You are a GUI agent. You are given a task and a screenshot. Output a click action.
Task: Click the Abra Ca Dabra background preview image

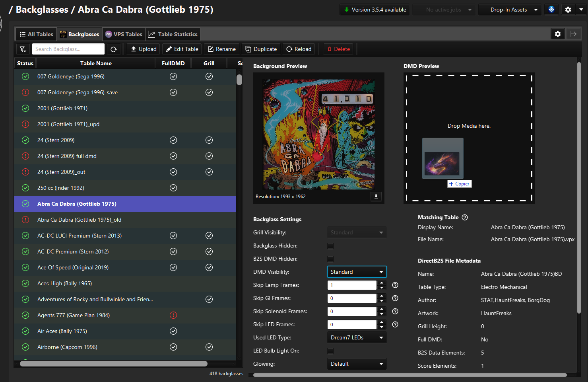coord(319,134)
